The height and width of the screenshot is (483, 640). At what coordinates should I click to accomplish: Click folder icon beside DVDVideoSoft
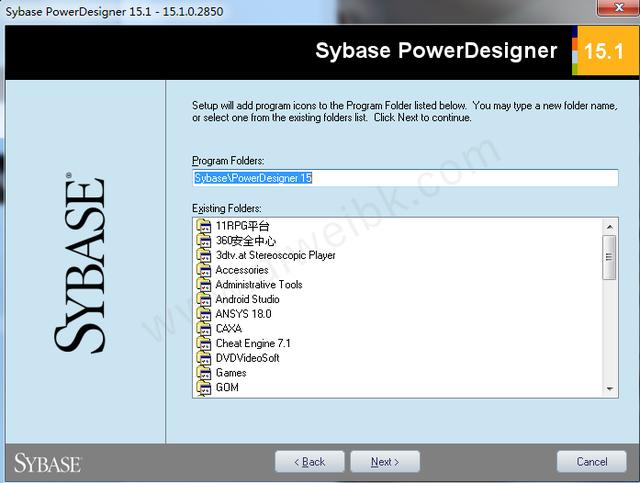[x=204, y=358]
